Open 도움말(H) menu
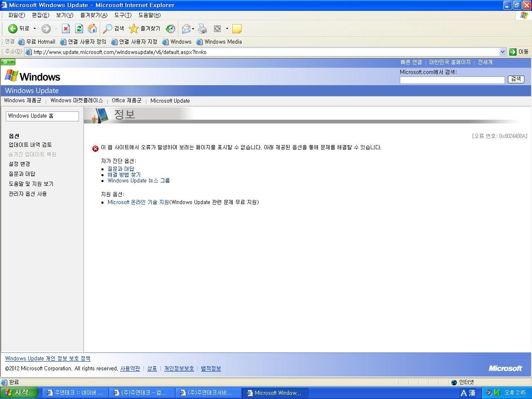This screenshot has width=532, height=399. tap(149, 15)
